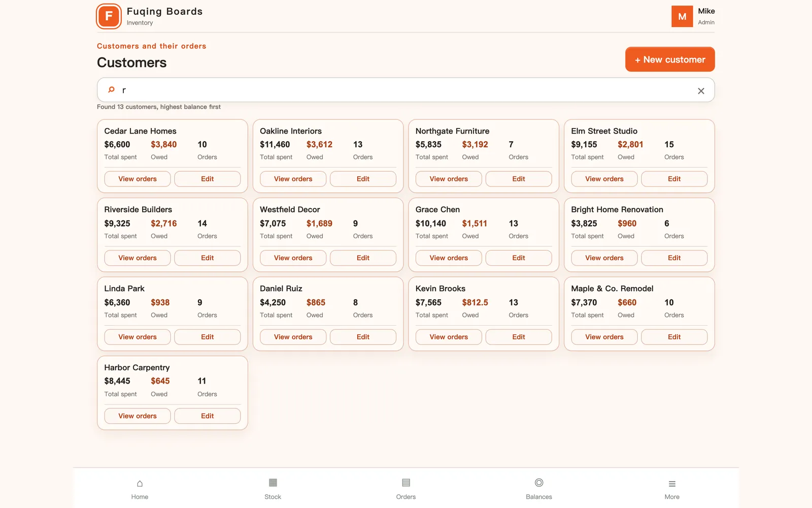Click the Customers and their orders breadcrumb
The width and height of the screenshot is (812, 508).
tap(151, 46)
